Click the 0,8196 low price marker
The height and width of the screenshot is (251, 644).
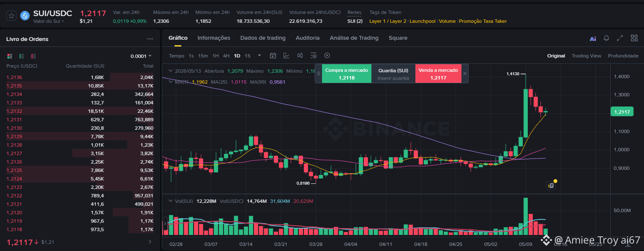point(303,183)
